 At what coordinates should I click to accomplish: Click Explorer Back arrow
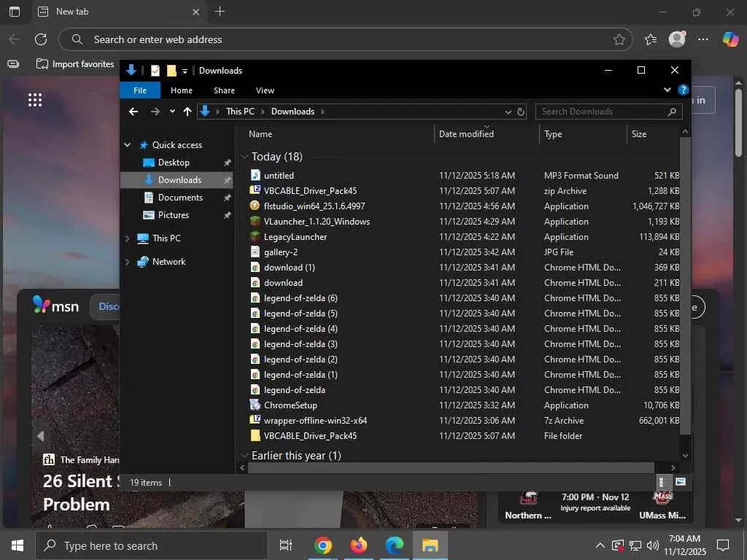(133, 112)
